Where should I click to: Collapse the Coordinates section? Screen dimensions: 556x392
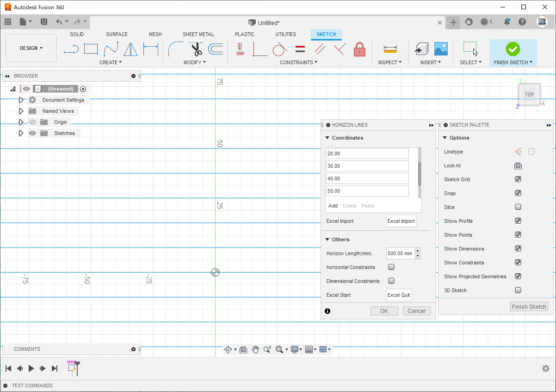click(327, 138)
